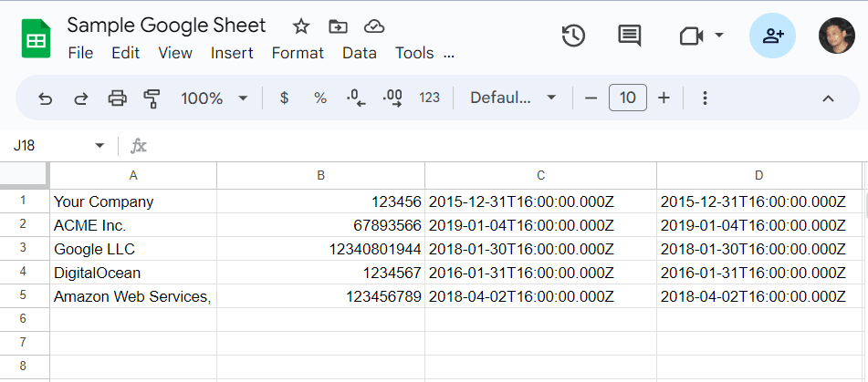868x382 pixels.
Task: Click the undo arrow icon
Action: 45,98
